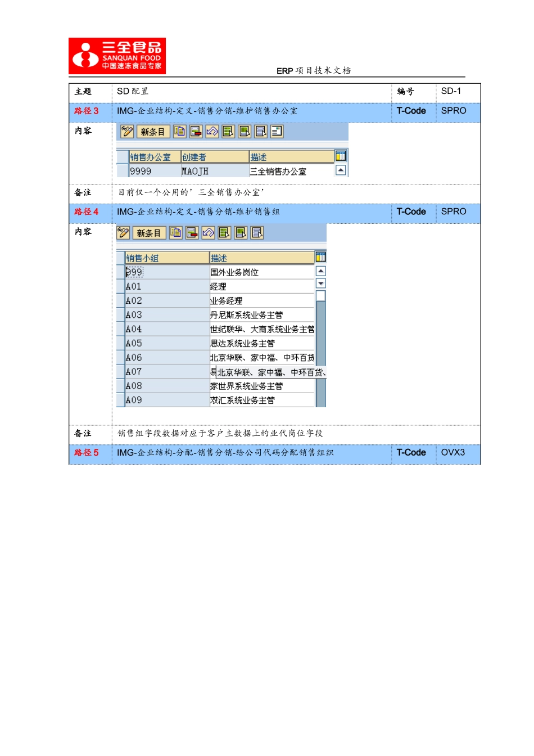Click Delete icon in sales group toolbar
This screenshot has width=534, height=756.
pos(192,233)
